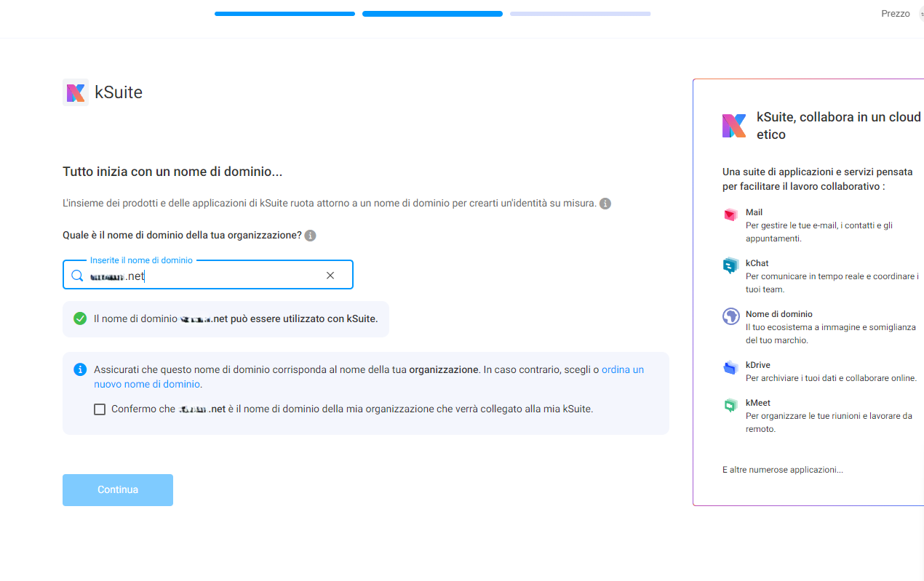This screenshot has height=581, width=924.
Task: Click the kDrive folder icon in sidebar
Action: click(730, 367)
